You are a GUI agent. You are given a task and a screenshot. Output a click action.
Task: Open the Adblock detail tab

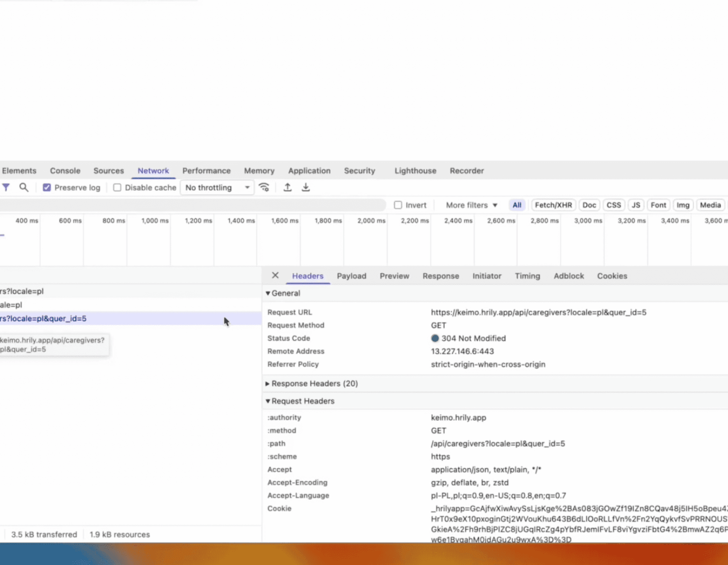coord(569,276)
